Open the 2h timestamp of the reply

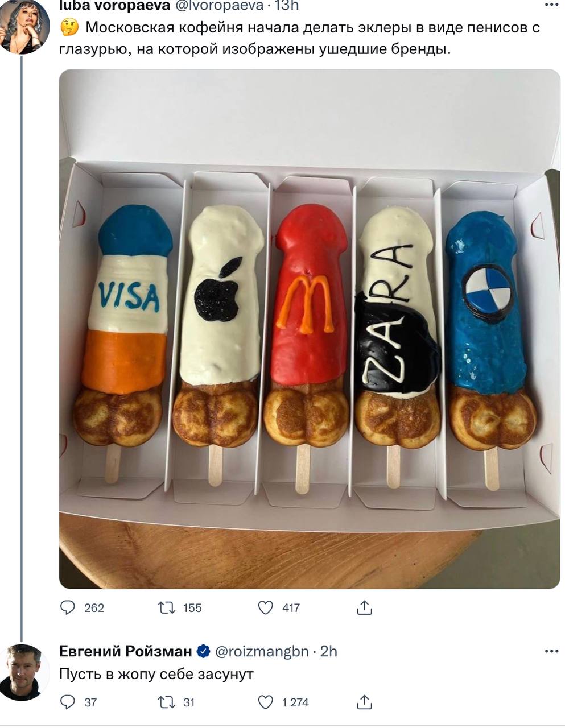[x=329, y=651]
